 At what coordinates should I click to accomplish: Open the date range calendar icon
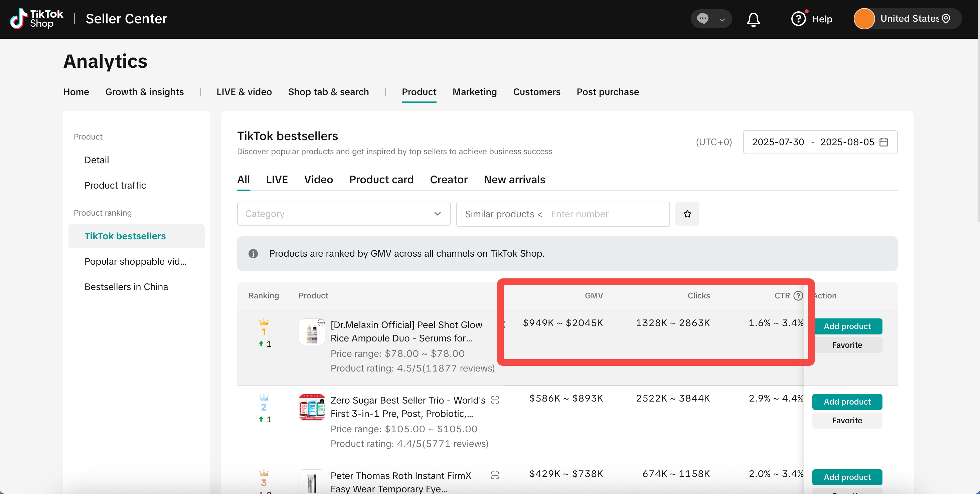pyautogui.click(x=884, y=142)
